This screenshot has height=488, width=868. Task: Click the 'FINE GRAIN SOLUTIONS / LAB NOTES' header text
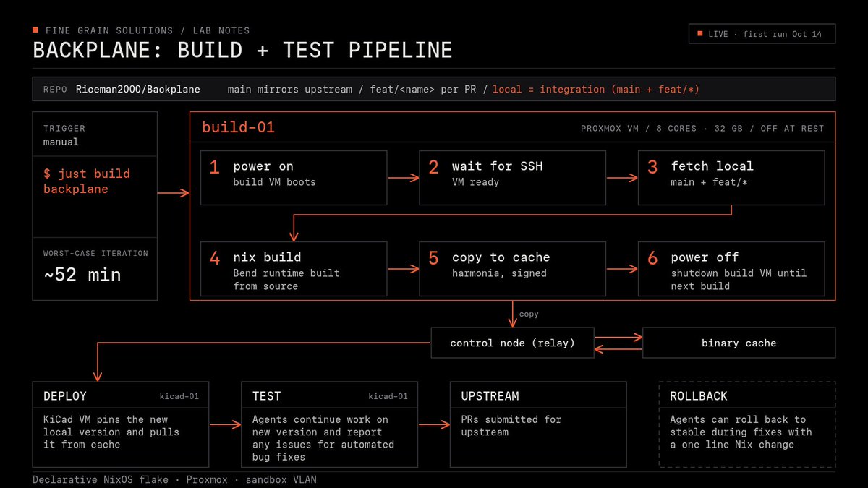click(x=148, y=30)
